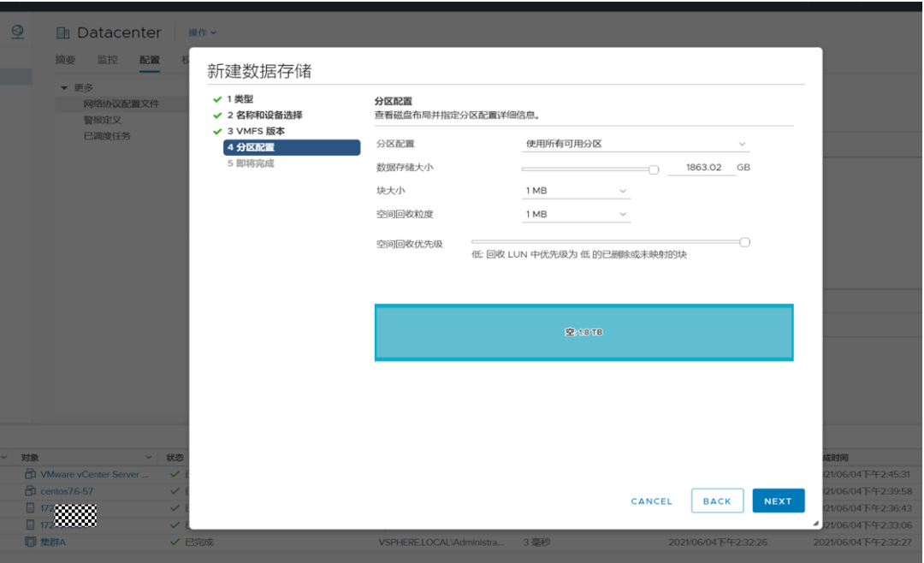The width and height of the screenshot is (924, 563).
Task: Click the centos7.6-57 VM icon
Action: [31, 491]
